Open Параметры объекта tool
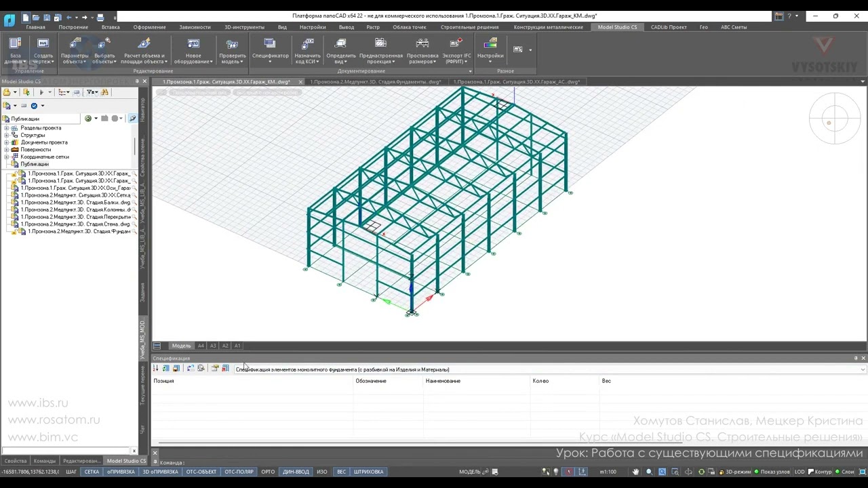The image size is (868, 488). (75, 50)
